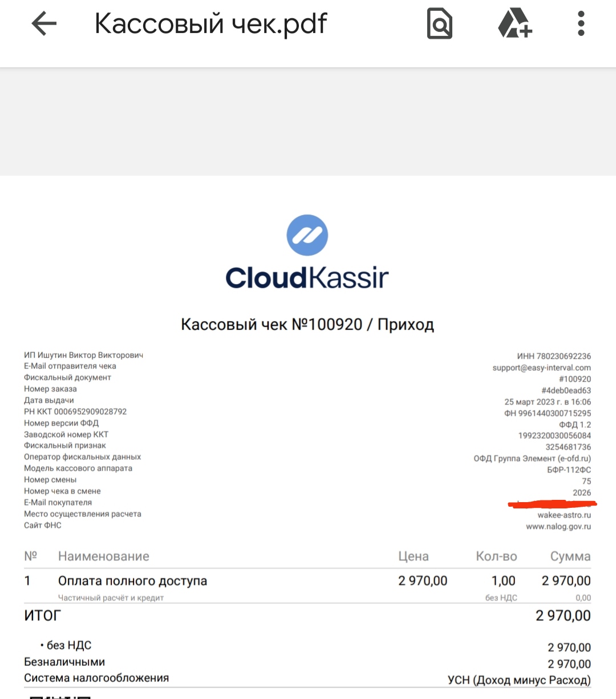Screen dimensions: 616x699
Task: Tap the Цена column header
Action: (413, 556)
